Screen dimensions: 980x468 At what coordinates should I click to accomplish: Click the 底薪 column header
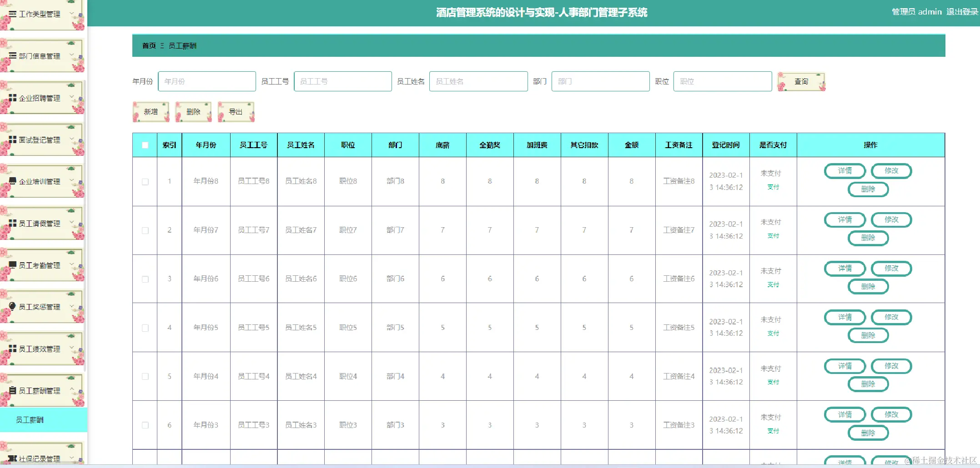click(x=442, y=145)
